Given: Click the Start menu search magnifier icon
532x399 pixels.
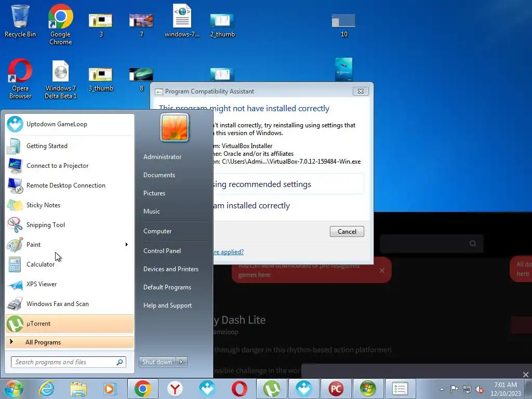Looking at the screenshot, I should 120,362.
